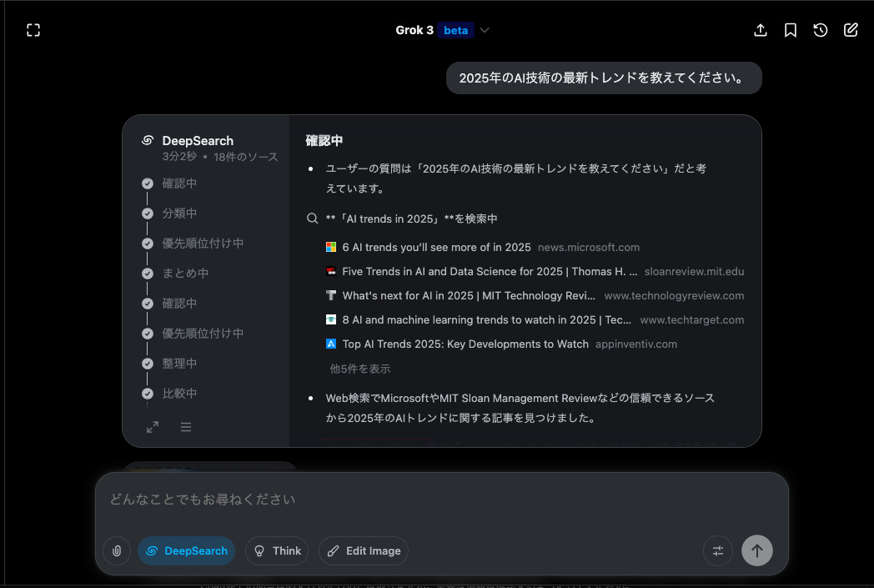The height and width of the screenshot is (588, 874).
Task: Open the TechTarget '8 AI and machine learning trends' link
Action: (486, 320)
